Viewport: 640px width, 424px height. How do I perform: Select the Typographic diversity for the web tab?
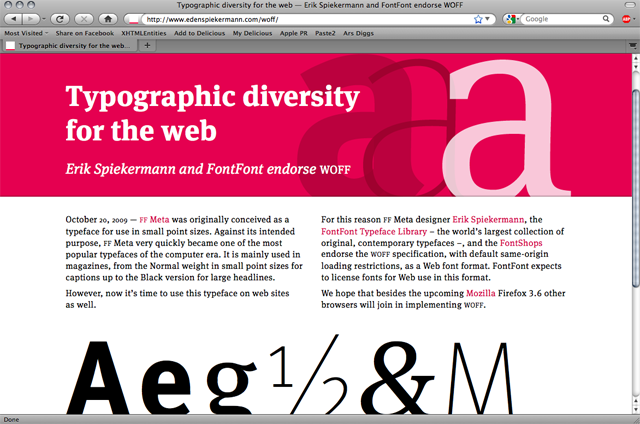pos(69,46)
